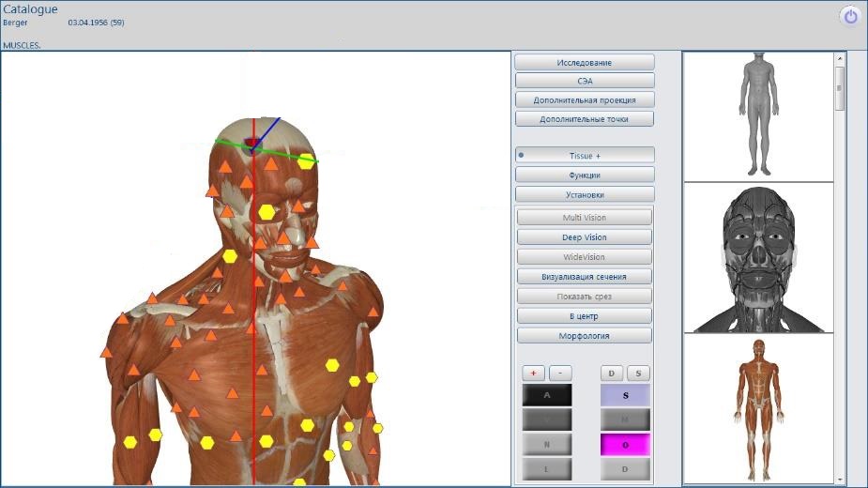The image size is (868, 488).
Task: Select the gray face muscles thumbnail
Action: tap(758, 257)
